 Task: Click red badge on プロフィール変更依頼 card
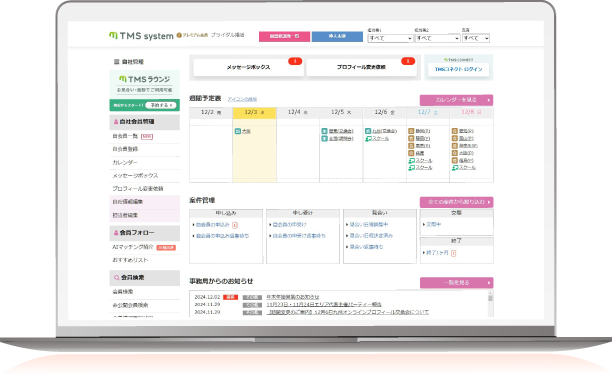(408, 61)
